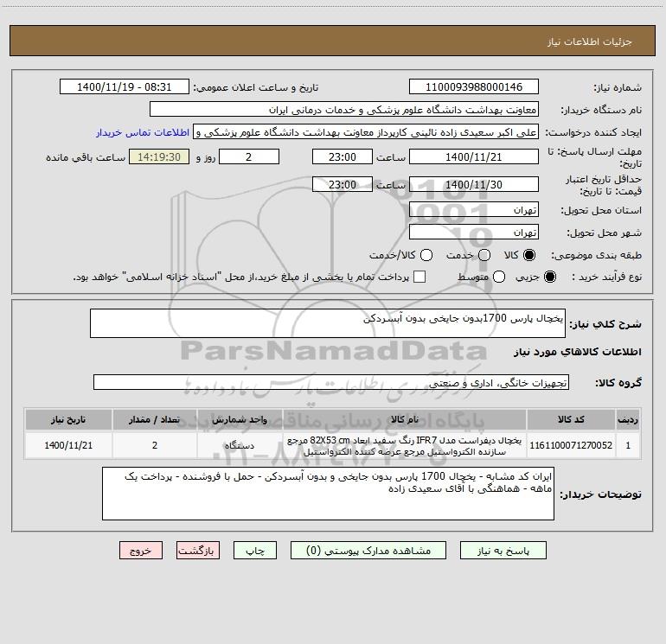Click the واحد شمارش column header
The image size is (666, 644).
click(240, 419)
